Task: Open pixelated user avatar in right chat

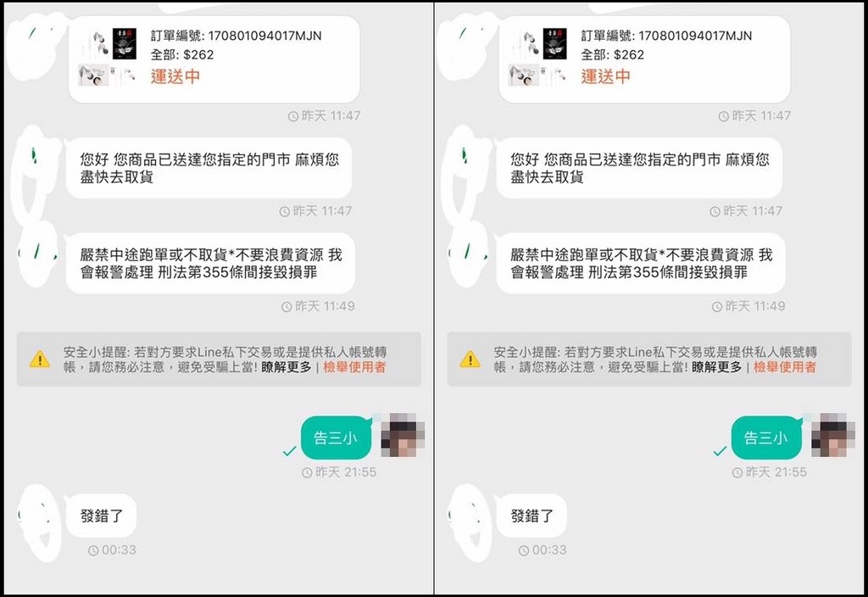Action: pyautogui.click(x=833, y=435)
